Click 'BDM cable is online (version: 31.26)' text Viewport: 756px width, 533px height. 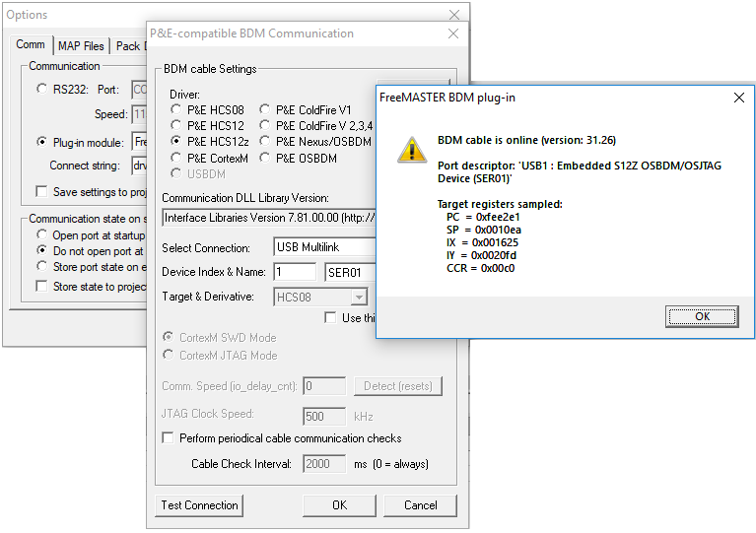pos(526,140)
